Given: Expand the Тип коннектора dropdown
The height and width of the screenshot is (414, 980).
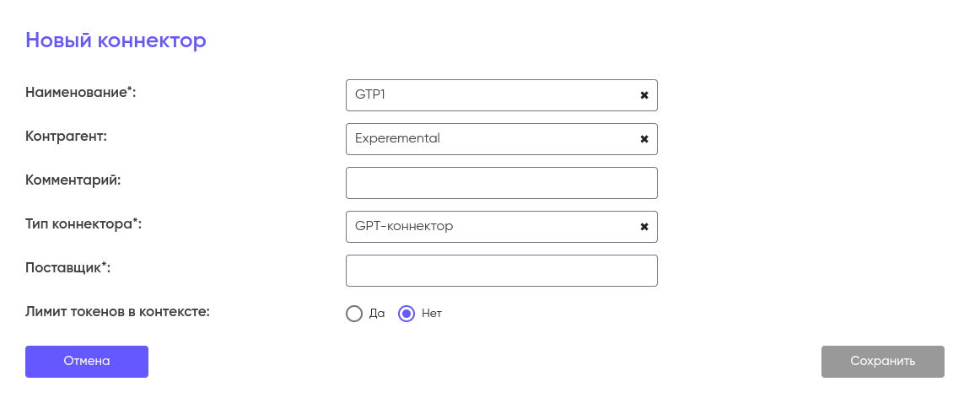Looking at the screenshot, I should 489,227.
